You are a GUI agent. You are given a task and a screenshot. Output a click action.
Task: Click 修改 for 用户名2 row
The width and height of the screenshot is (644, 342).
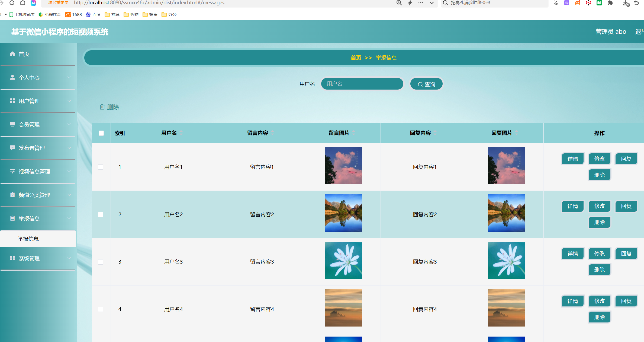coord(600,206)
